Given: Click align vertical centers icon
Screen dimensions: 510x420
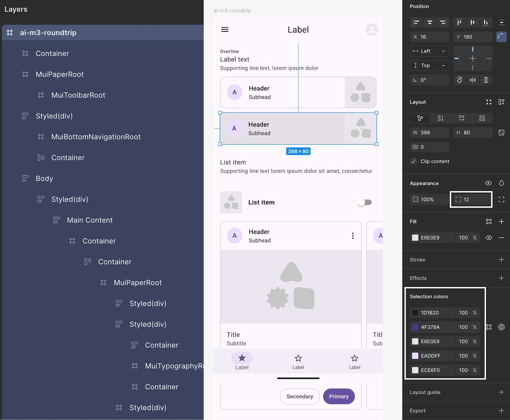Looking at the screenshot, I should (x=472, y=22).
